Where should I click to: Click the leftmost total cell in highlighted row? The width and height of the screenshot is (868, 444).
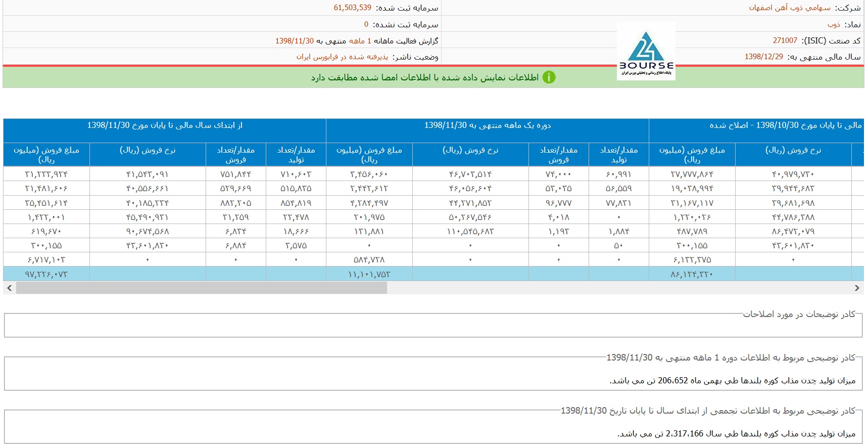pos(46,274)
